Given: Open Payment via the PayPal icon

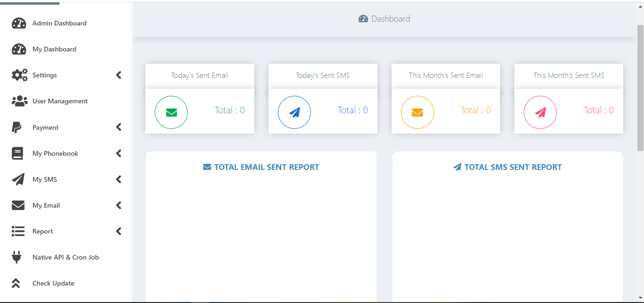Looking at the screenshot, I should click(17, 127).
